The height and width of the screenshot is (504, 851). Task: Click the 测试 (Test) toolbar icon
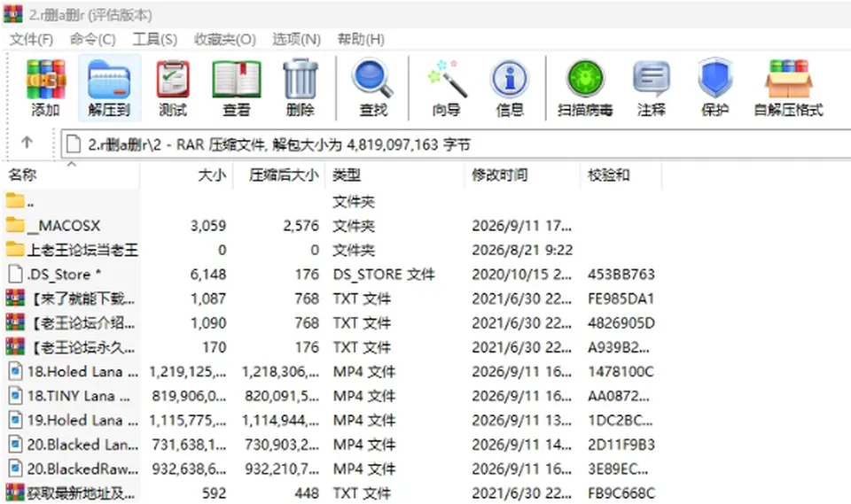click(173, 80)
